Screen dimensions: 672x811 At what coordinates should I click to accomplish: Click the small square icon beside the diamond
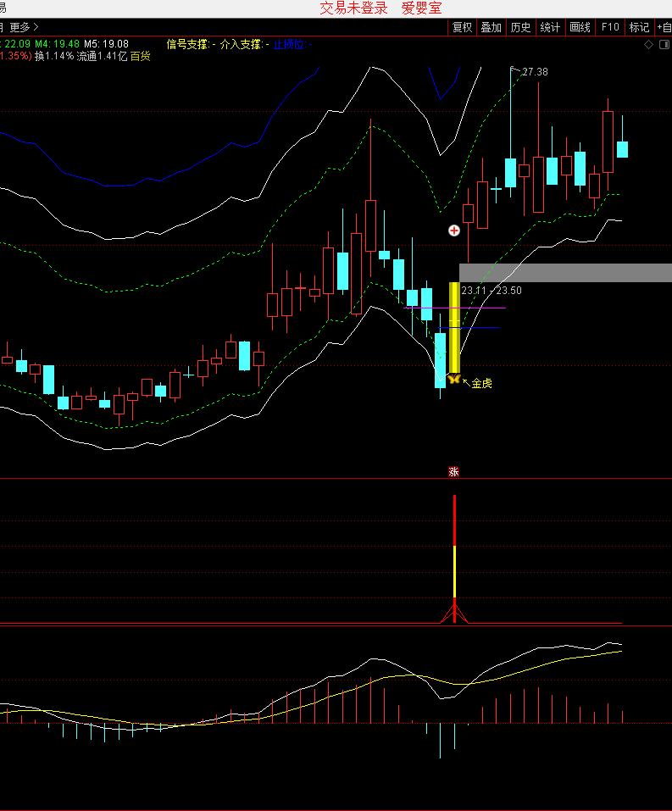tap(664, 44)
